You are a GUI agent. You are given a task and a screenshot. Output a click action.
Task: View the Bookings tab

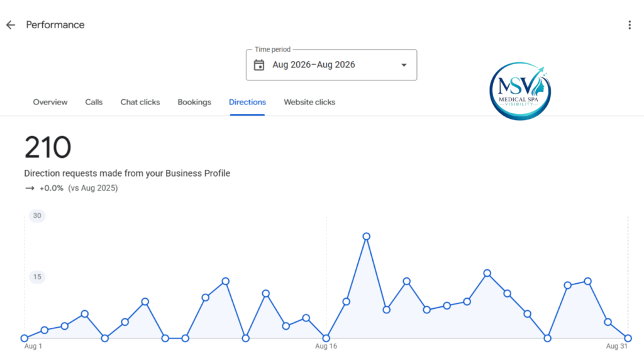click(194, 103)
